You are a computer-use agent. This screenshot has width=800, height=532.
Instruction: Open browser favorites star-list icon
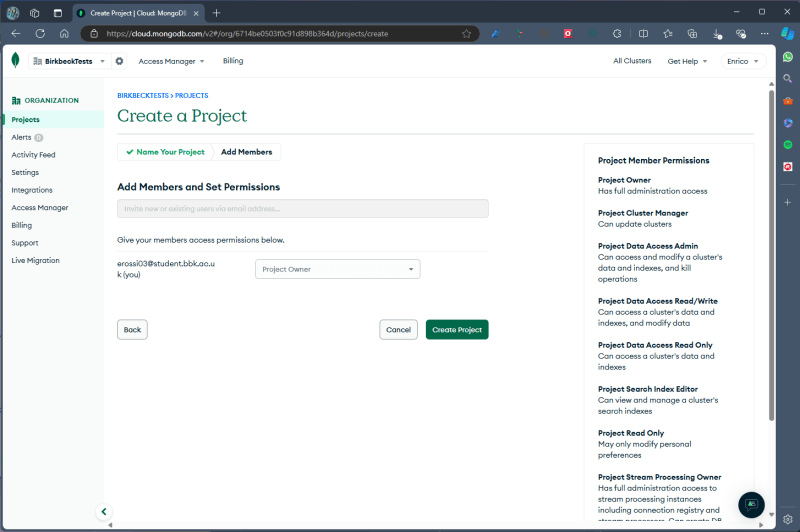668,34
